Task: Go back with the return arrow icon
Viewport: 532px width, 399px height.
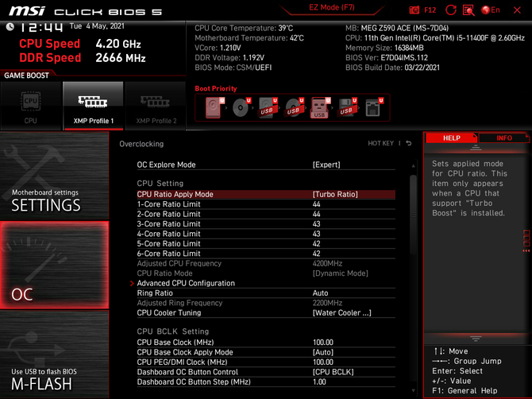Action: point(409,143)
